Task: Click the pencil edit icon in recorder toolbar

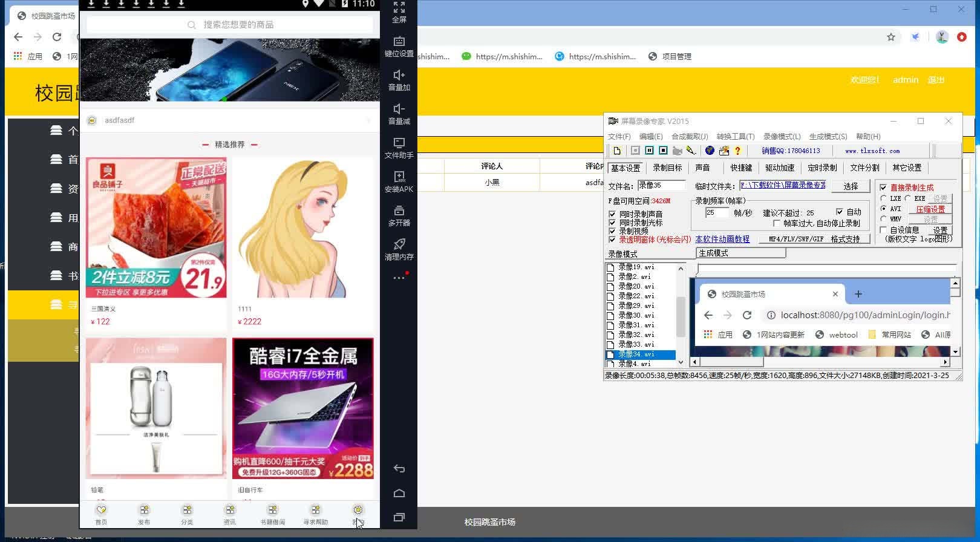Action: [x=691, y=151]
